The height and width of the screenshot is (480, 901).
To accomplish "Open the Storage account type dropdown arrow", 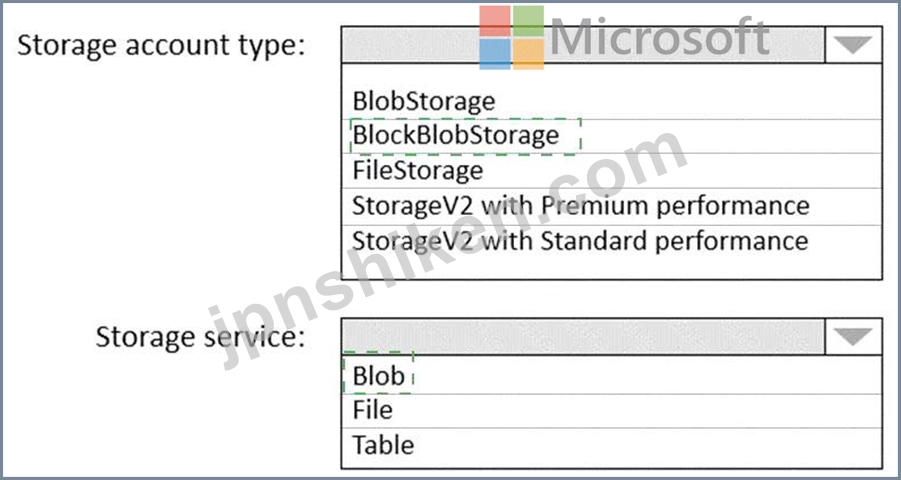I will [853, 44].
